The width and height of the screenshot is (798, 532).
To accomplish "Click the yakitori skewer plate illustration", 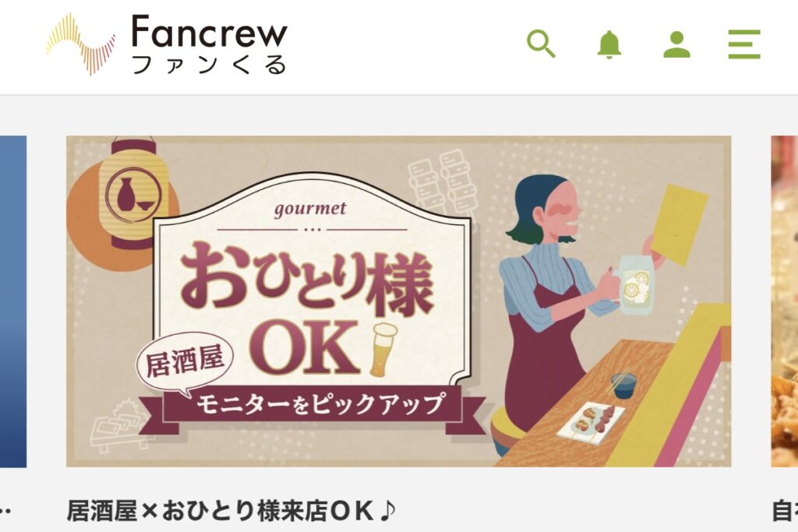I will point(591,421).
